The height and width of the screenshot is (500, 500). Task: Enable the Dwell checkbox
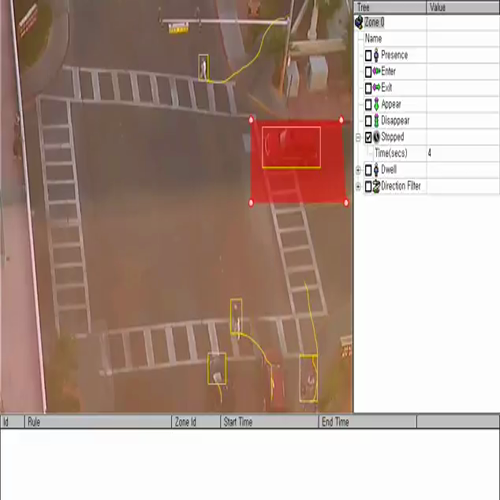click(368, 170)
